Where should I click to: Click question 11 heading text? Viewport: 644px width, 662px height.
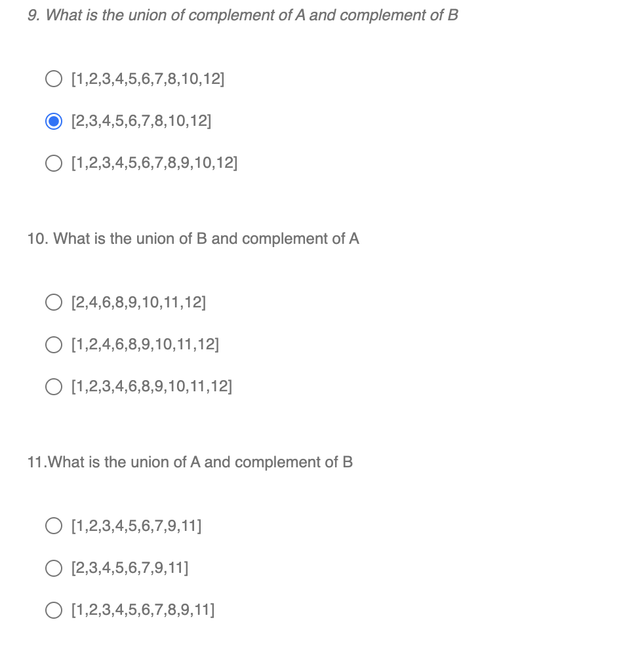pyautogui.click(x=190, y=462)
